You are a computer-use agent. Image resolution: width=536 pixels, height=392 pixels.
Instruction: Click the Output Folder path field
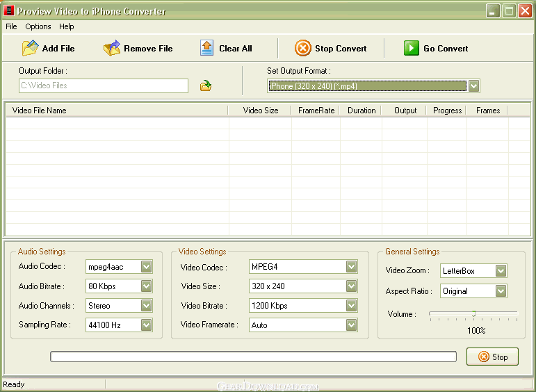coord(104,85)
